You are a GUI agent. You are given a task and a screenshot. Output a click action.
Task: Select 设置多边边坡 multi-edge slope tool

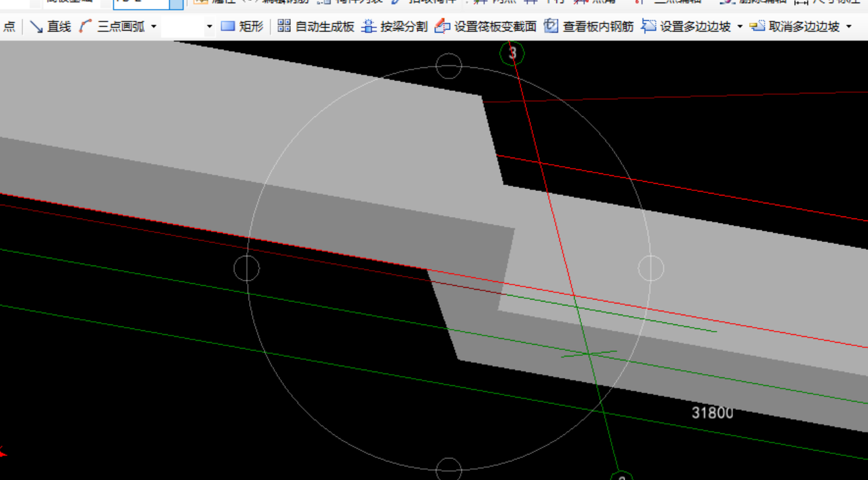click(x=686, y=27)
